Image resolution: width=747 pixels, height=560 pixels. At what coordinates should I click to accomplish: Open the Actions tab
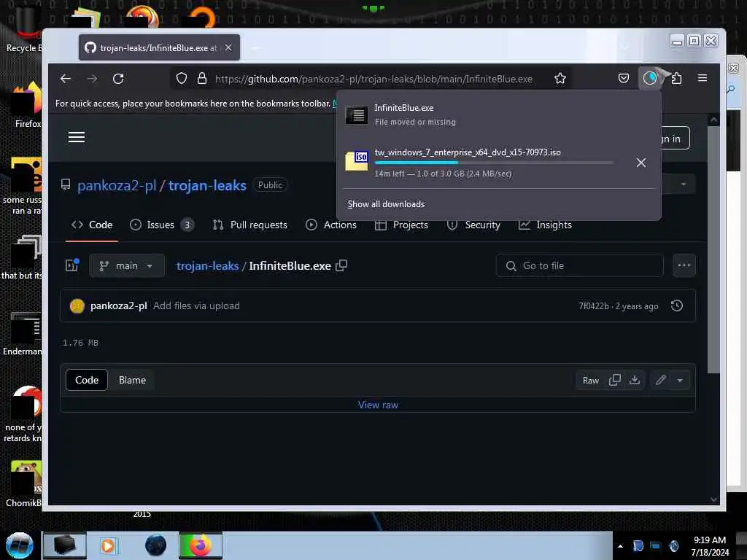pos(331,225)
